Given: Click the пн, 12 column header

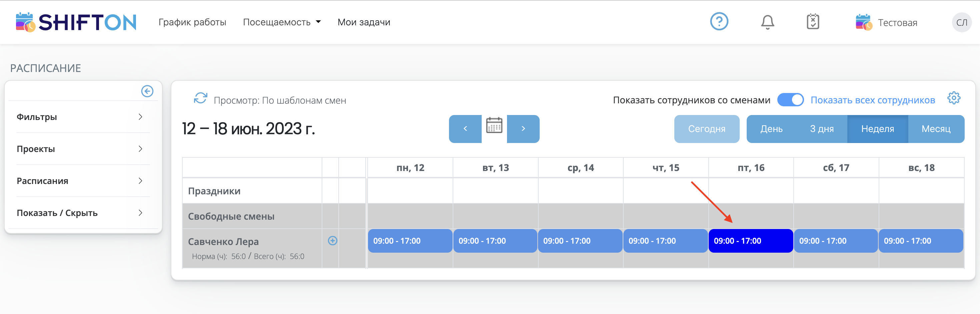Looking at the screenshot, I should 410,167.
